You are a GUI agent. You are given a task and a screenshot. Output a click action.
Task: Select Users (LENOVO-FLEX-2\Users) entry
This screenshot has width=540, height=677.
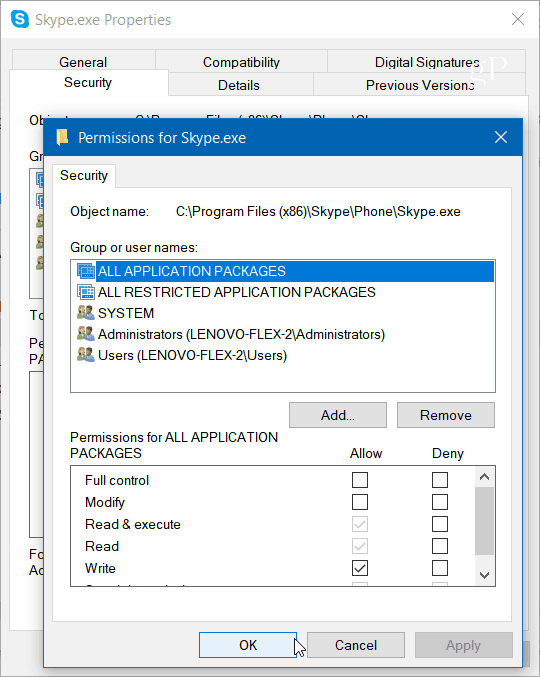point(192,355)
